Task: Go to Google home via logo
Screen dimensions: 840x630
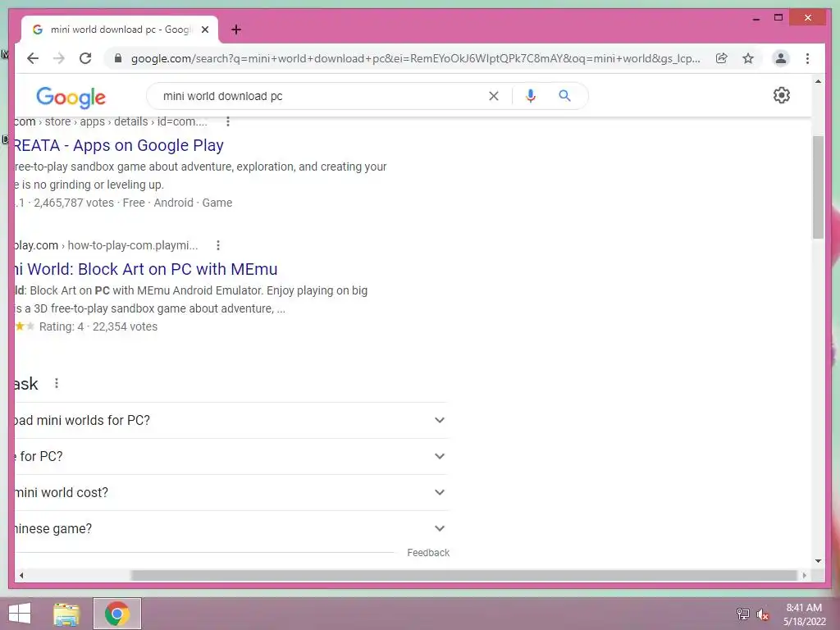Action: click(x=71, y=97)
